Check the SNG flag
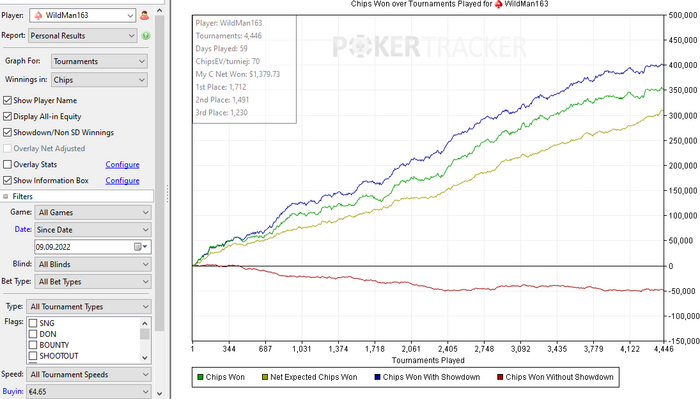Screen dimensions: 700x399 tap(33, 323)
